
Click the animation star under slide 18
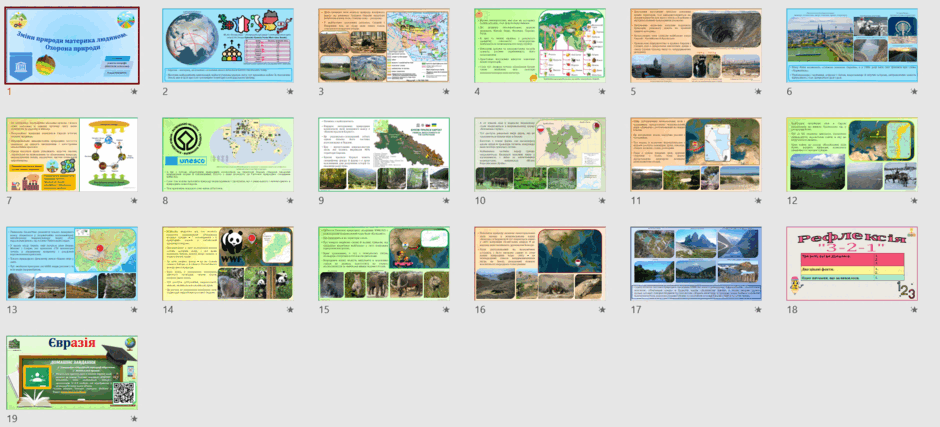[914, 310]
